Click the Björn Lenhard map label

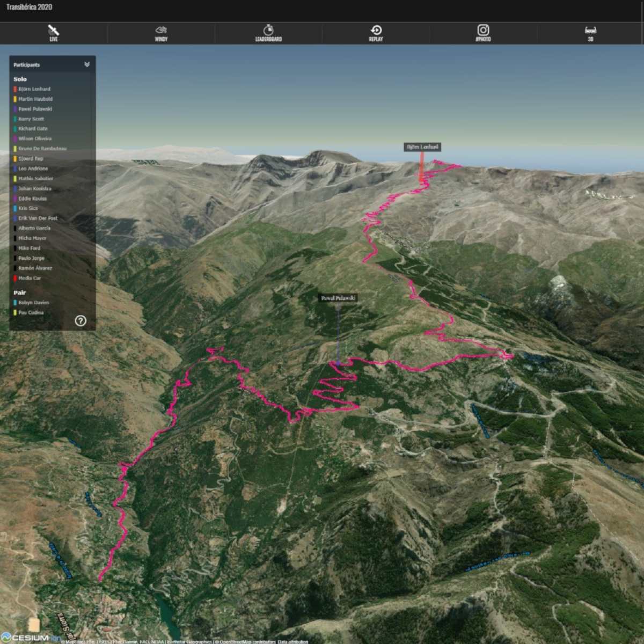point(422,147)
